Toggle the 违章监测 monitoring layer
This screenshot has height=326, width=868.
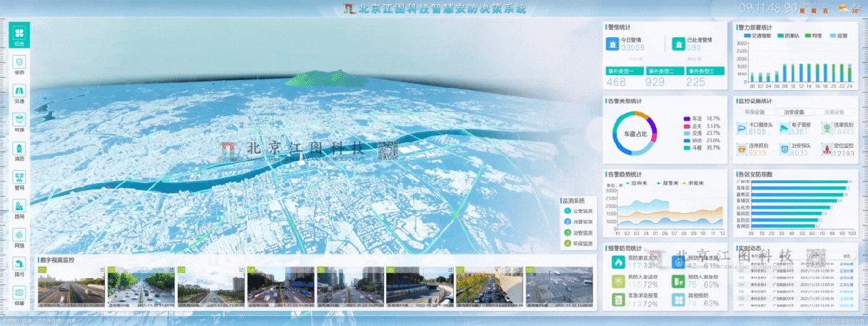577,222
